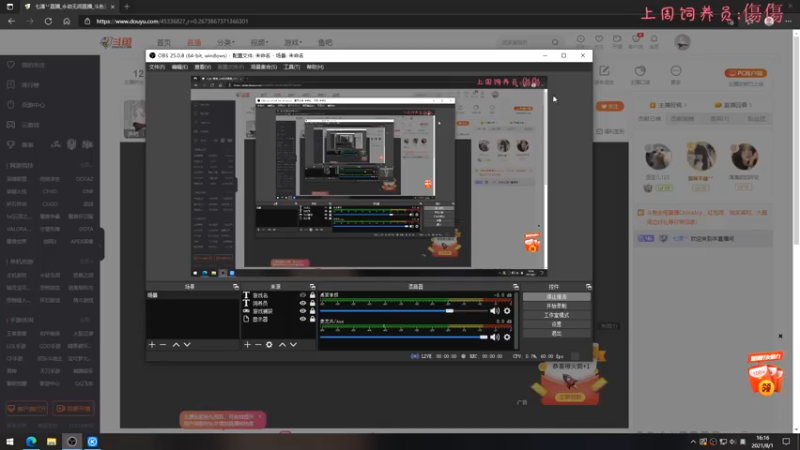Open the 主播投稿 link
800x450 pixels.
point(668,105)
